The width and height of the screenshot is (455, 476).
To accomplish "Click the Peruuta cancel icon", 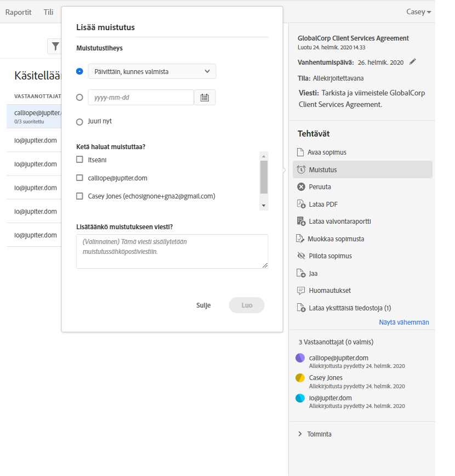I will point(301,187).
